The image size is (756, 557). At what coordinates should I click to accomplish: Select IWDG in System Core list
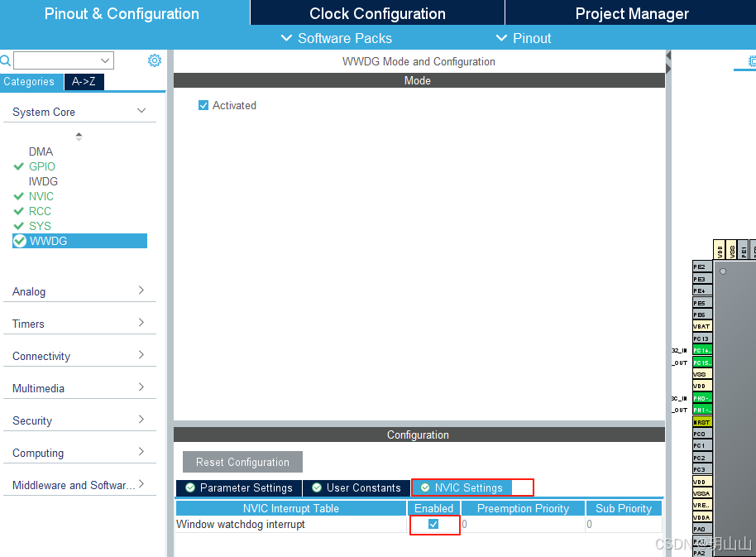pyautogui.click(x=43, y=181)
